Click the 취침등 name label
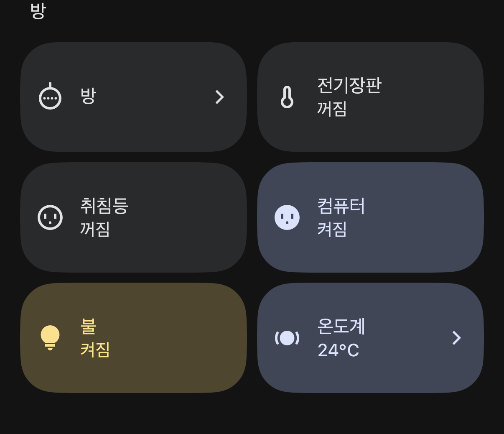Screen dimensions: 504x434 point(104,205)
